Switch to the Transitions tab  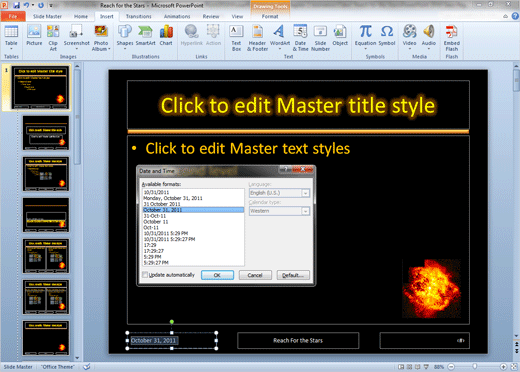coord(138,16)
